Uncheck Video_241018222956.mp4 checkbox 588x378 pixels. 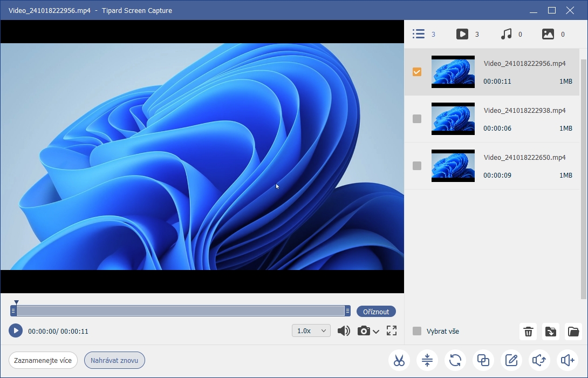tap(417, 72)
